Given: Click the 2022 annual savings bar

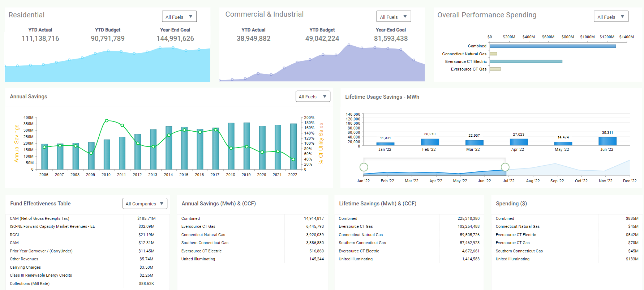Looking at the screenshot, I should tap(293, 146).
